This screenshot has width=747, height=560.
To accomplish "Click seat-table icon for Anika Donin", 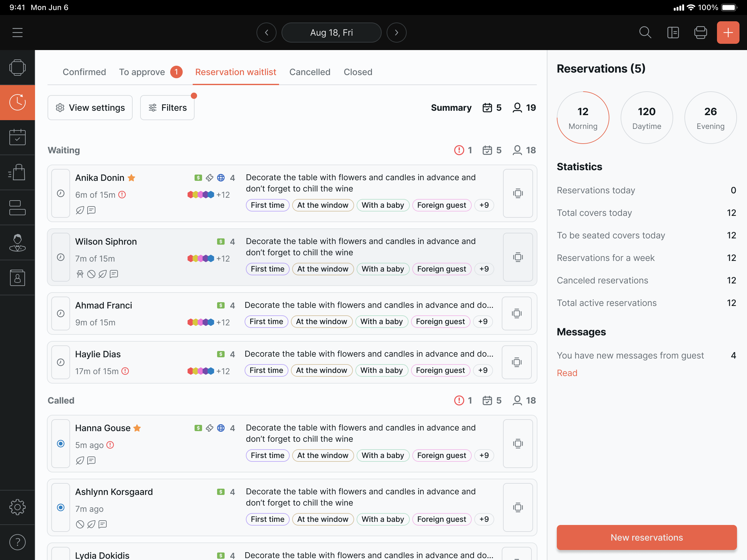I will pyautogui.click(x=518, y=193).
